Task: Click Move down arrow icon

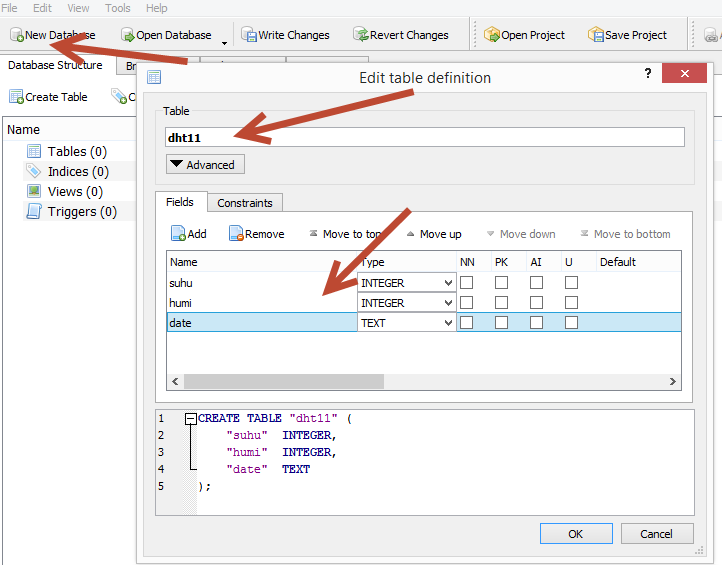Action: point(491,234)
